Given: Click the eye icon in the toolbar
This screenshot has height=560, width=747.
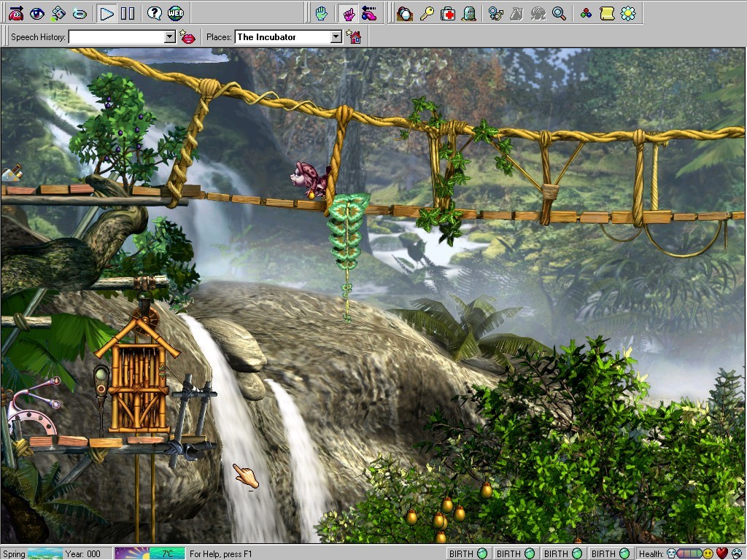Looking at the screenshot, I should (x=36, y=13).
